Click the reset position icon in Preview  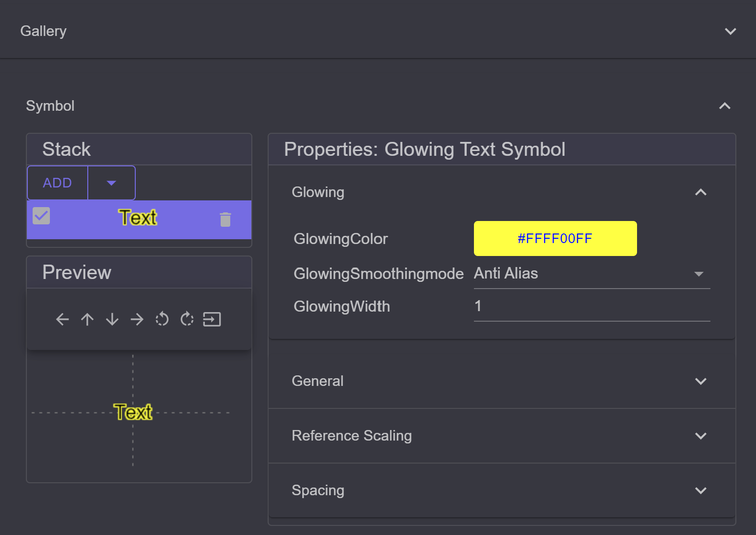[x=212, y=319]
